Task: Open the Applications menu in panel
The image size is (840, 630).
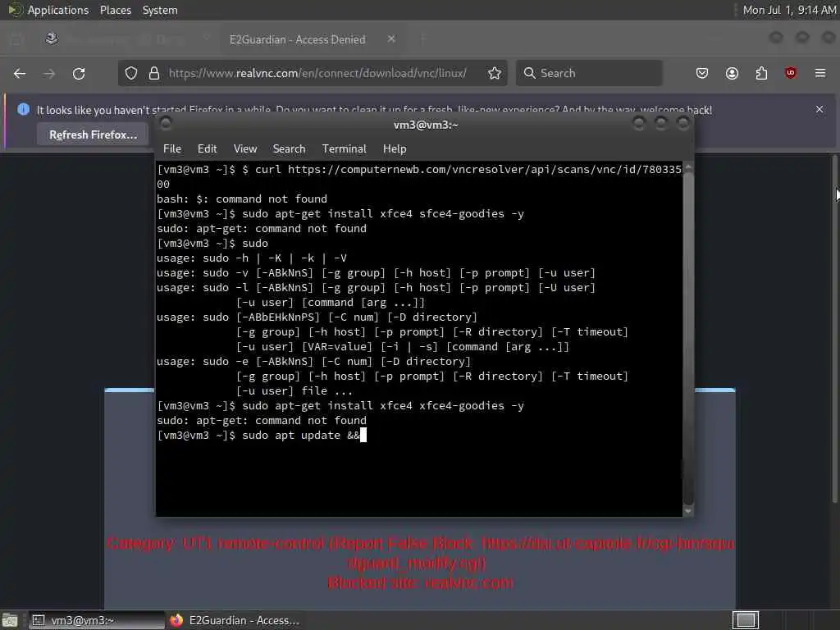Action: click(x=58, y=10)
